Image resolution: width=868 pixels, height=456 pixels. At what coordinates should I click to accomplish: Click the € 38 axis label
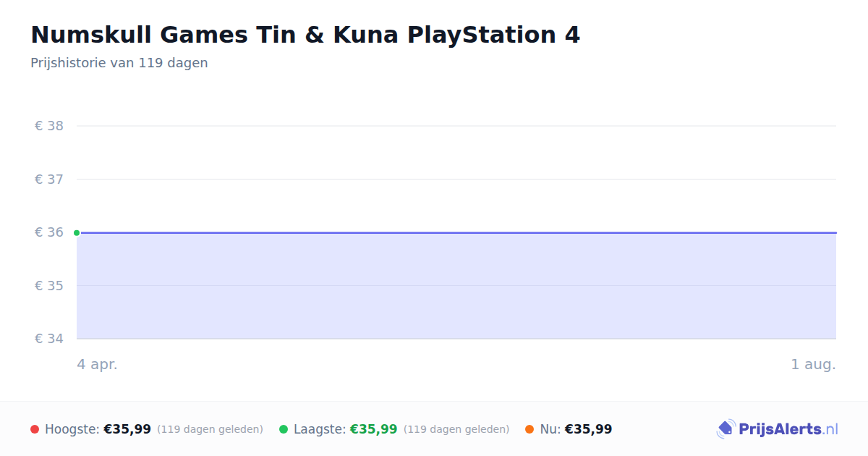click(49, 126)
